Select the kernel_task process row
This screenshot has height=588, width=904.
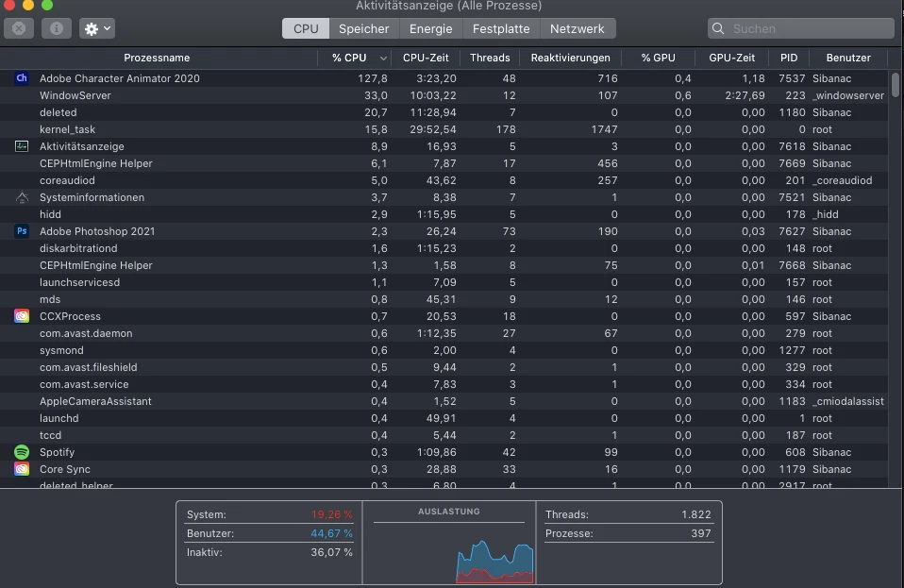[444, 129]
